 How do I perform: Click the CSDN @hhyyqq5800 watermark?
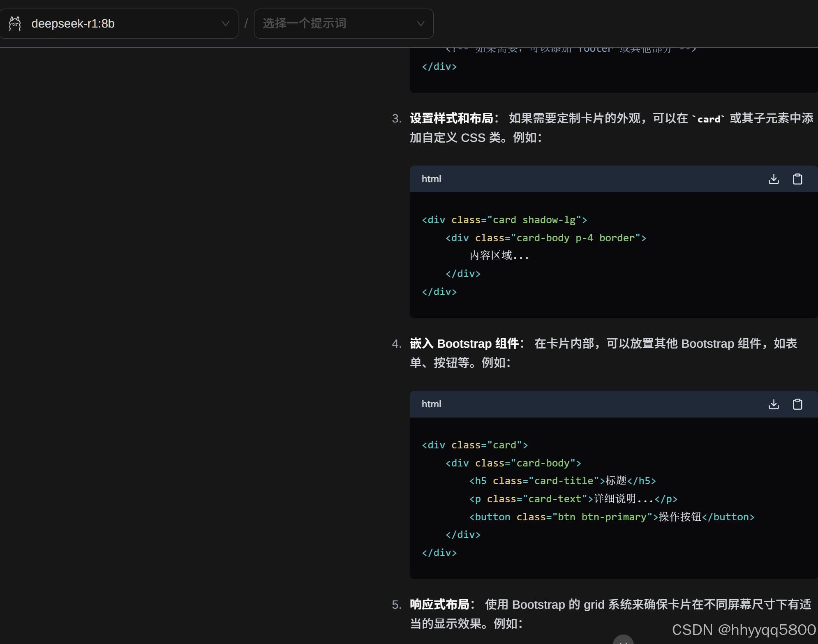tap(744, 630)
